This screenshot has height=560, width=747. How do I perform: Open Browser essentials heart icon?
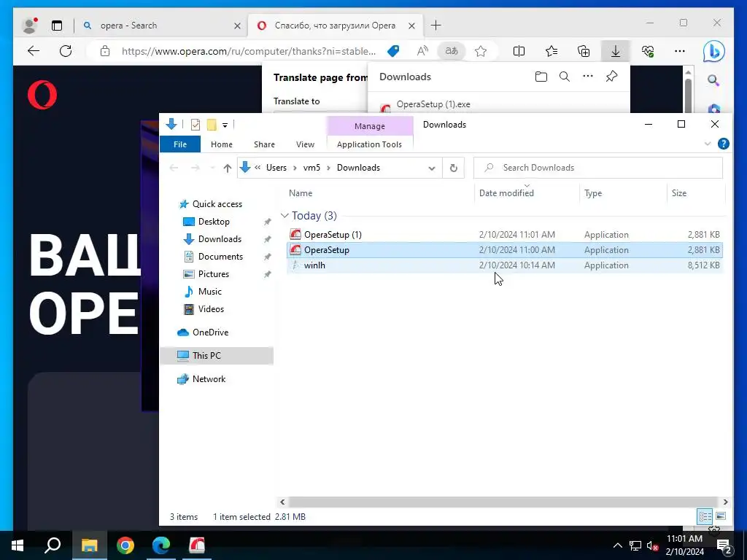(x=648, y=51)
